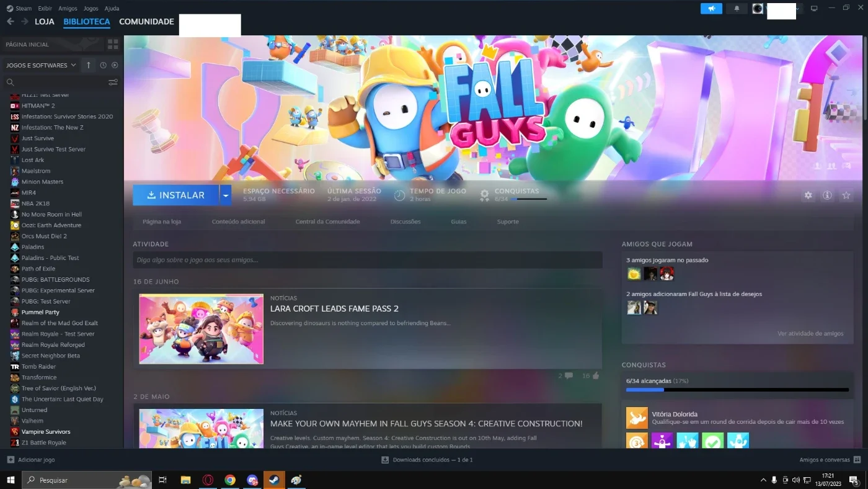Toggle the sort order arrow in the library sidebar

point(88,65)
